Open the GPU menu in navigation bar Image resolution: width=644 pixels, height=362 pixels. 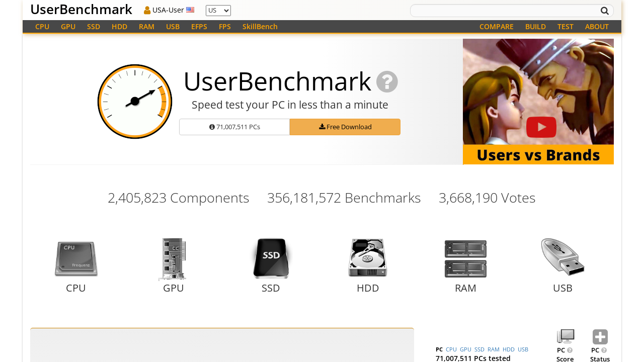pyautogui.click(x=68, y=27)
